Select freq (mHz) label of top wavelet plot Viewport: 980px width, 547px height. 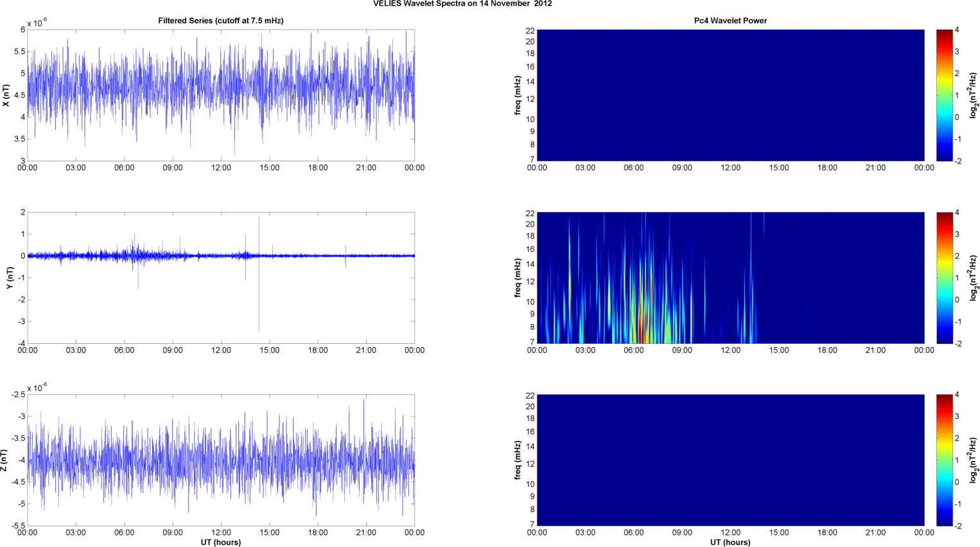point(518,95)
